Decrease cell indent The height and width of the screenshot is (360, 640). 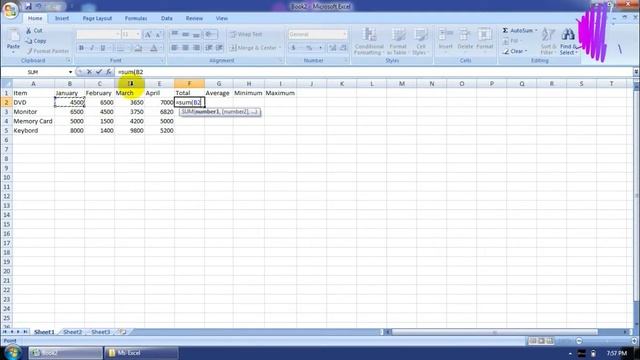point(209,48)
